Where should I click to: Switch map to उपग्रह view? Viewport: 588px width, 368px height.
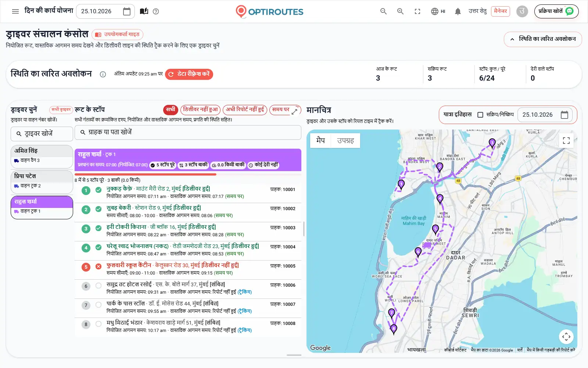[x=345, y=141]
